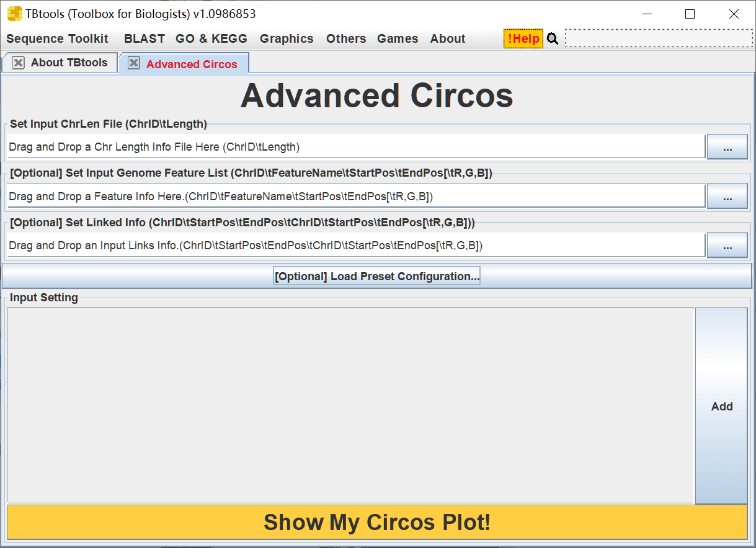This screenshot has width=756, height=548.
Task: Click Show My Circos Plot! button
Action: [x=377, y=522]
